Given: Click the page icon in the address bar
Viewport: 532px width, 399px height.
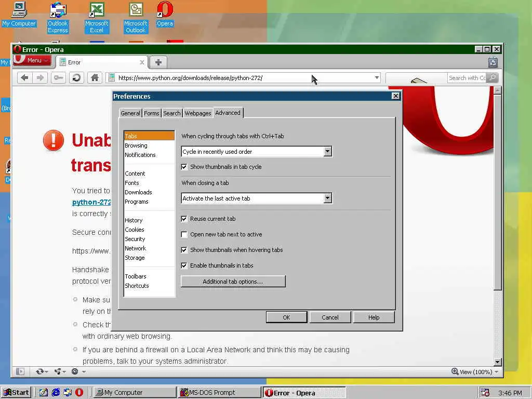Looking at the screenshot, I should (111, 78).
